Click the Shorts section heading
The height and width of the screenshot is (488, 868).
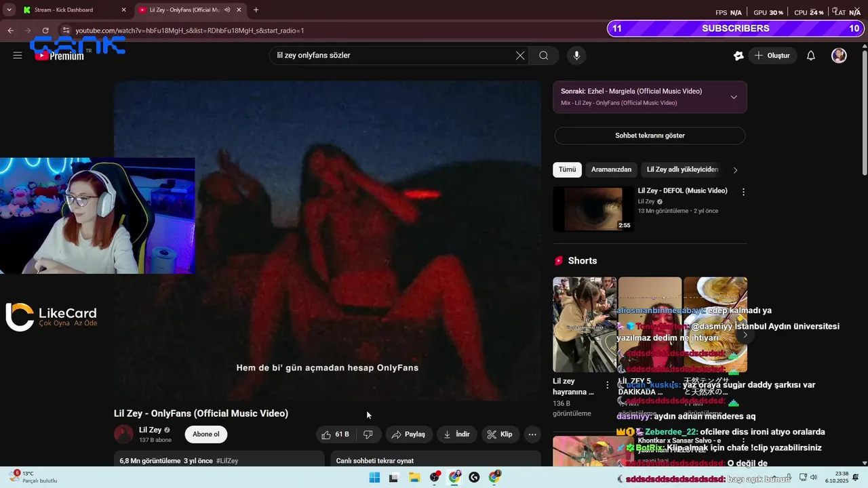(x=583, y=261)
